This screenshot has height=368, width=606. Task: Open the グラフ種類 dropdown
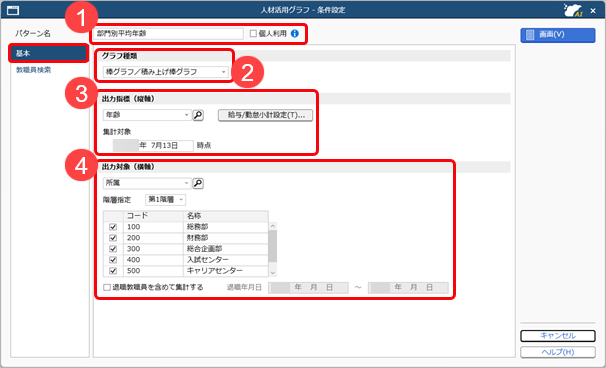click(x=166, y=72)
